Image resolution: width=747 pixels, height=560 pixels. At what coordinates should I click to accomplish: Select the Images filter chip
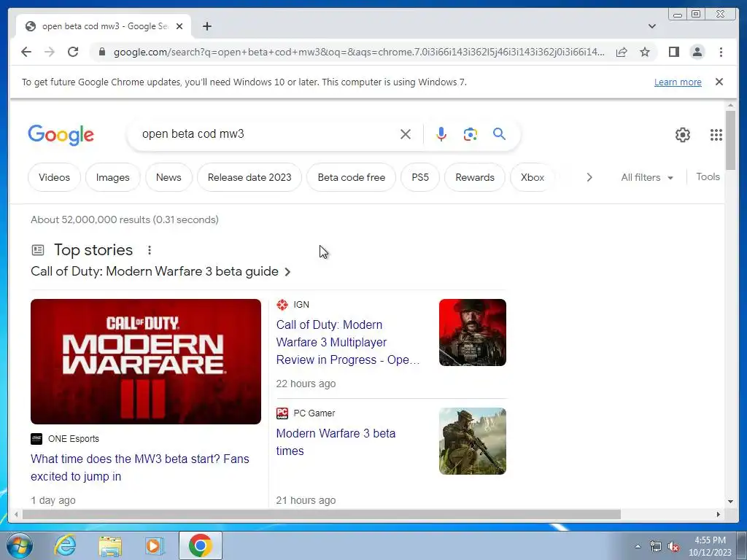[113, 177]
